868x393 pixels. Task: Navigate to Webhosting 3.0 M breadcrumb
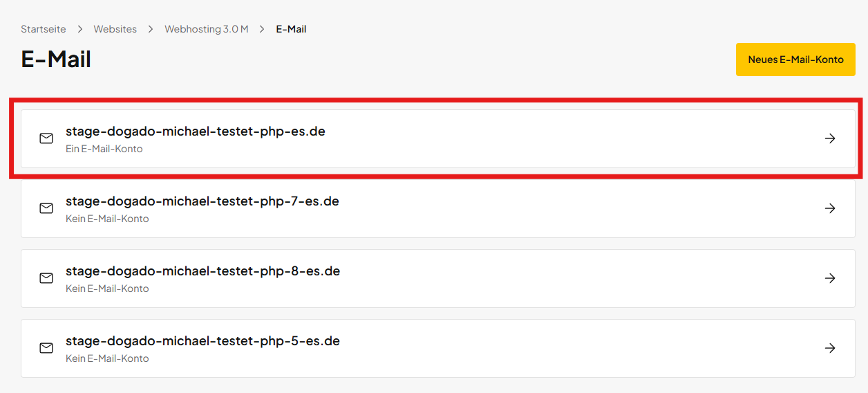206,29
